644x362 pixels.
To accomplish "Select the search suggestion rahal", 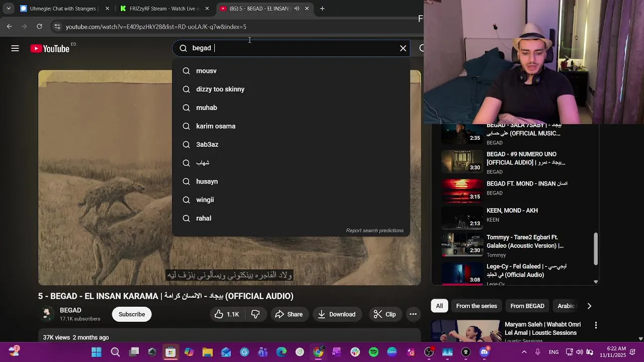I will tap(291, 218).
